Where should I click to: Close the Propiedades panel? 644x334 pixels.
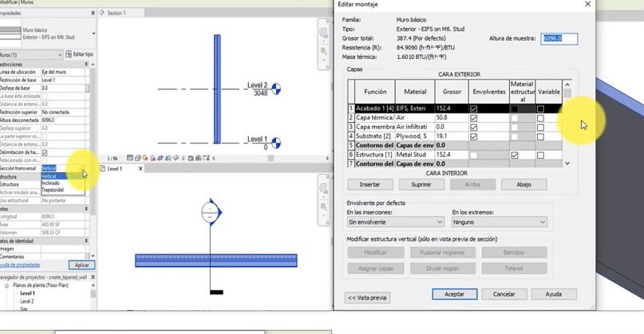pyautogui.click(x=93, y=13)
